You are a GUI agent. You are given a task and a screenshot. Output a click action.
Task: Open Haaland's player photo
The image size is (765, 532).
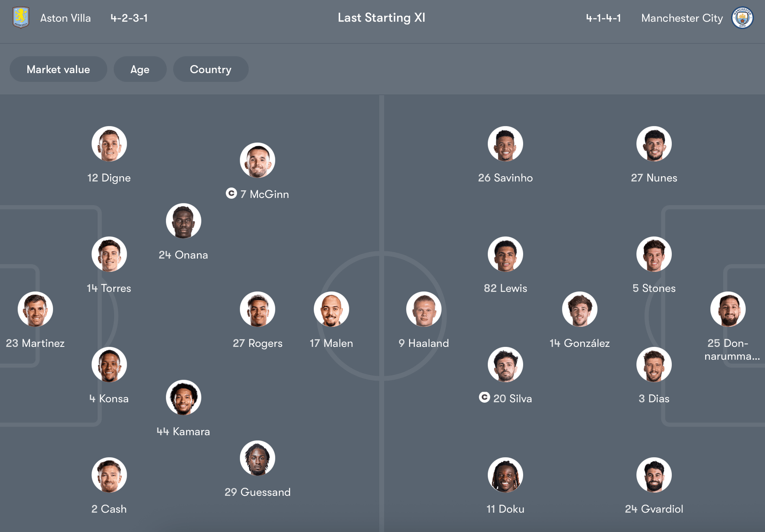424,309
